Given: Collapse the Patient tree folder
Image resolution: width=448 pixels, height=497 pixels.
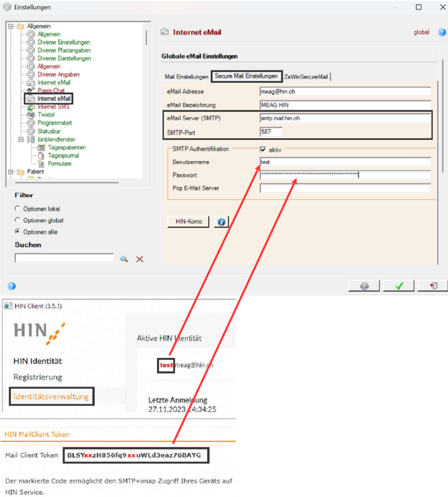Looking at the screenshot, I should tap(11, 172).
